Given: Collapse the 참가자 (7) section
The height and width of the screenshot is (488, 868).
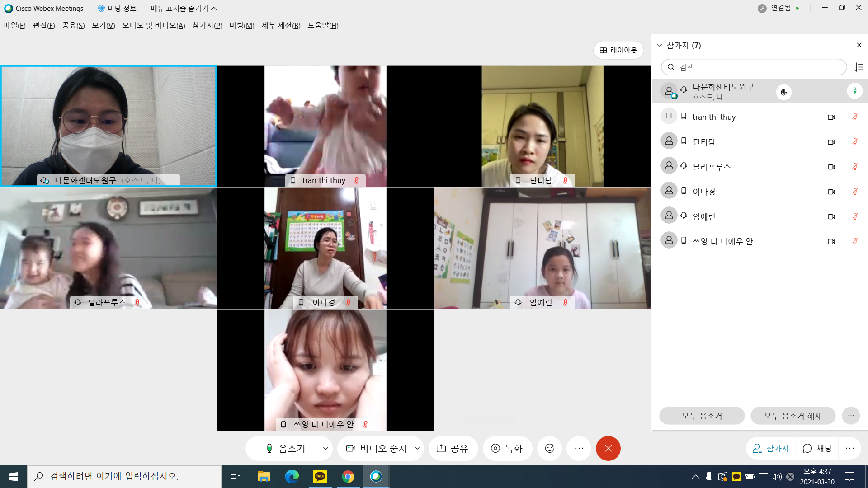Looking at the screenshot, I should tap(660, 45).
